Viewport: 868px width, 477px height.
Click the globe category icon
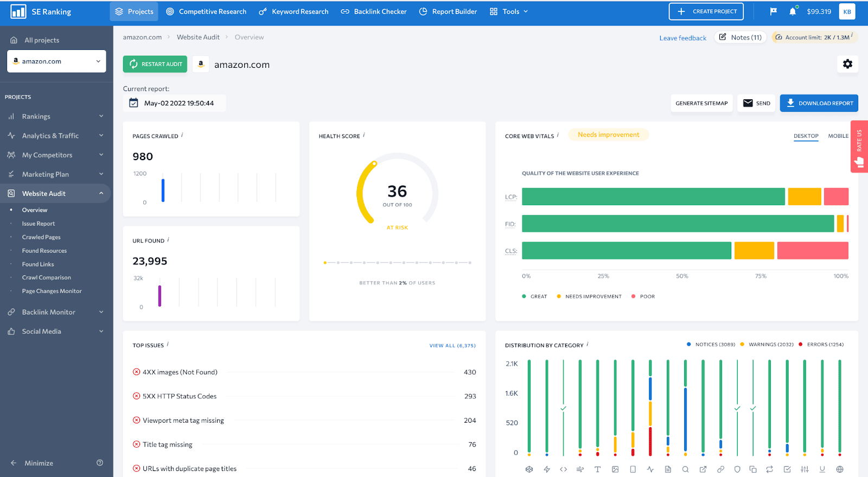click(840, 469)
